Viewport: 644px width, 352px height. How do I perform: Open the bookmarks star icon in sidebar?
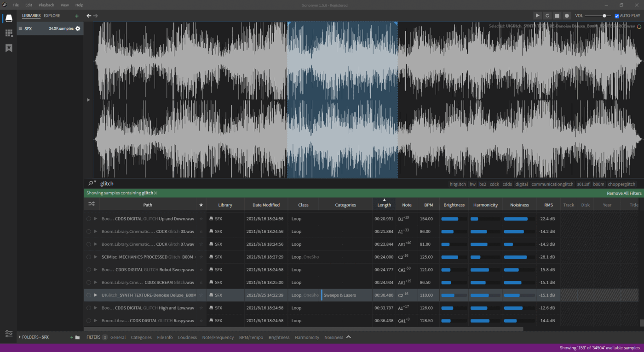tap(9, 48)
